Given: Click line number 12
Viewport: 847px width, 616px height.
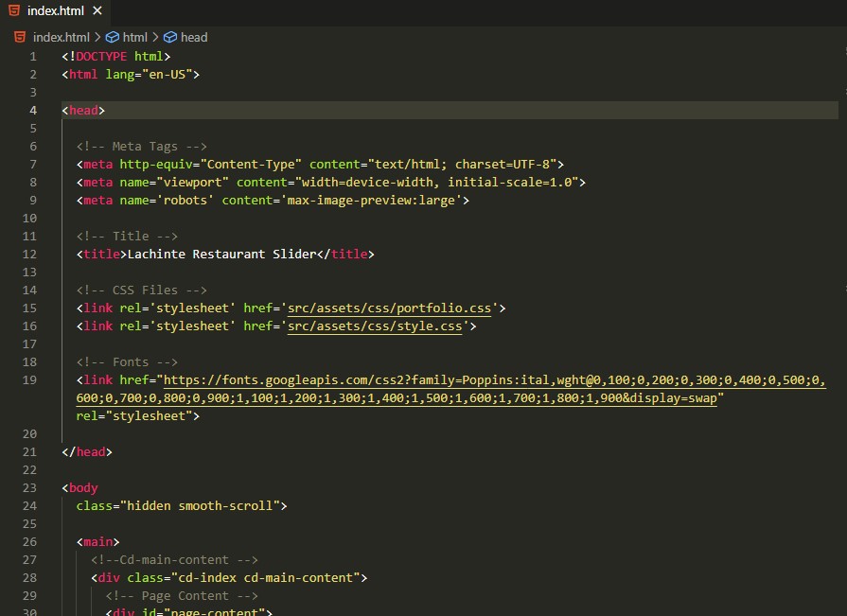Looking at the screenshot, I should coord(29,255).
